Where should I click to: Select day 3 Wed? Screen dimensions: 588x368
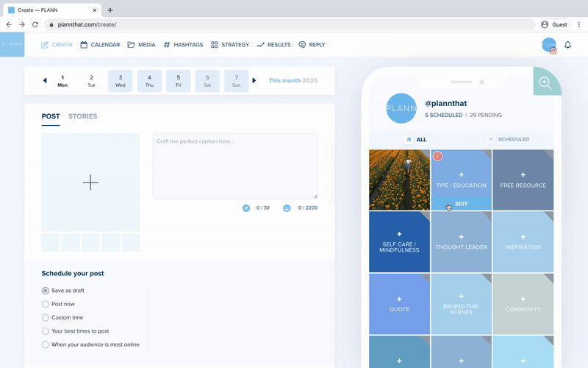(x=121, y=81)
